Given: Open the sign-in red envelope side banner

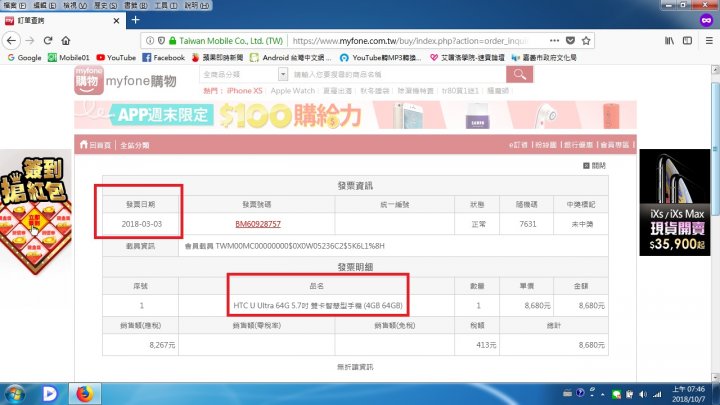Looking at the screenshot, I should [36, 214].
